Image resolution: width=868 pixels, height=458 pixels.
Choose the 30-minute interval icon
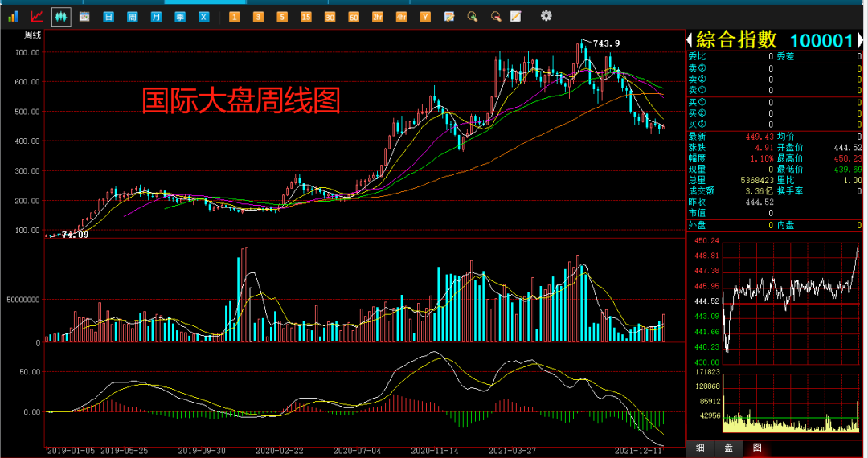pos(330,17)
